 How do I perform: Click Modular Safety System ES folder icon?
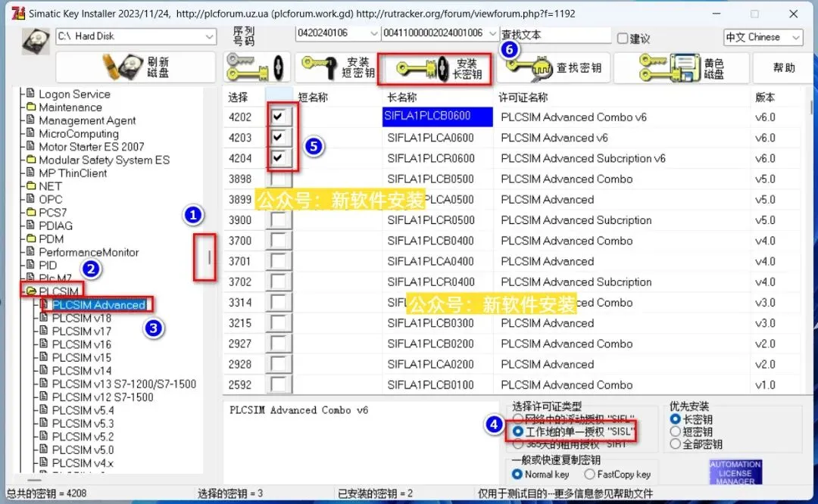point(31,160)
